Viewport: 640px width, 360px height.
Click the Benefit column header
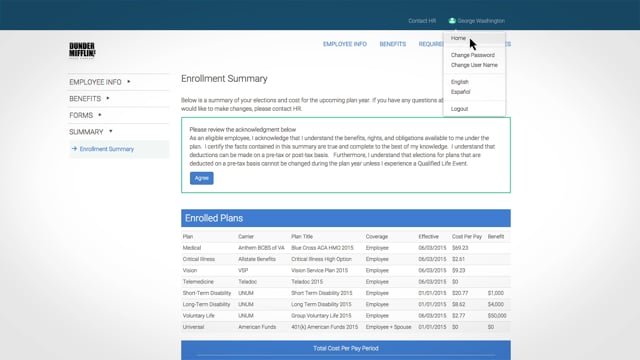pyautogui.click(x=496, y=236)
